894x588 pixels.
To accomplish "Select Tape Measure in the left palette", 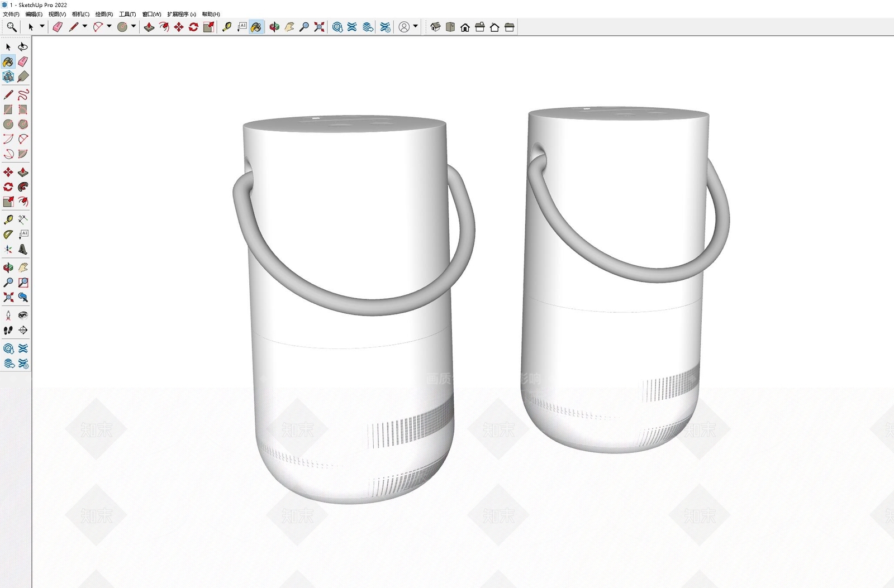I will pyautogui.click(x=8, y=219).
